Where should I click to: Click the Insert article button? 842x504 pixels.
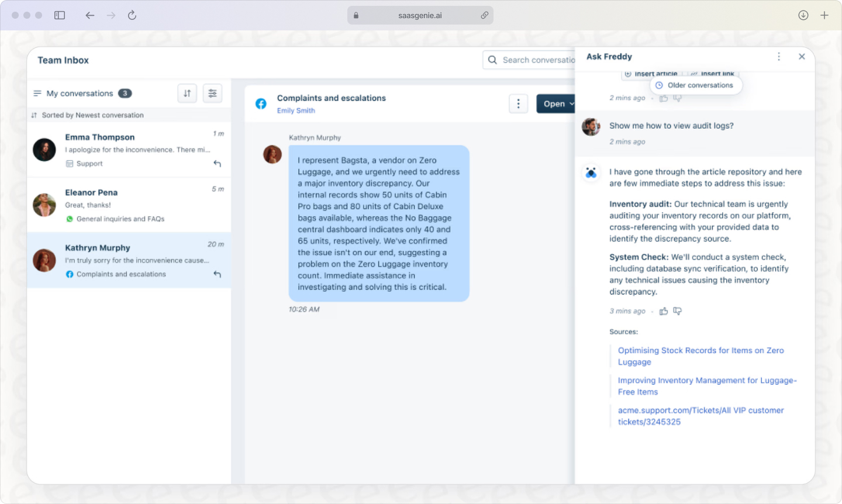click(651, 73)
